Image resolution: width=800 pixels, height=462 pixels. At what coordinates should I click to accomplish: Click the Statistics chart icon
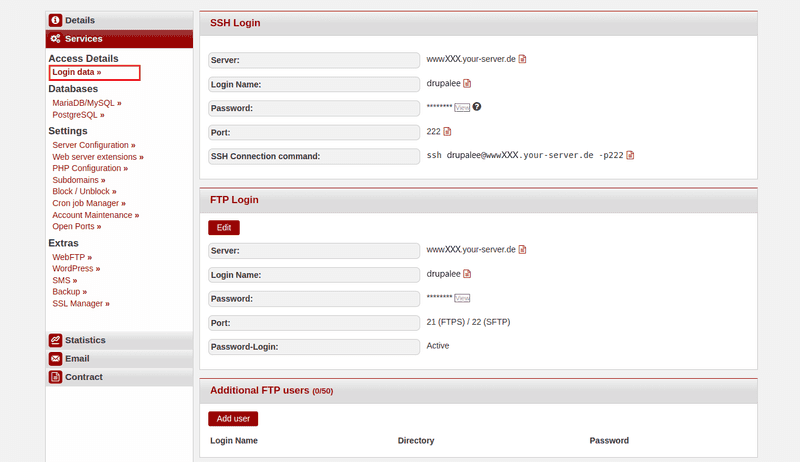click(x=55, y=340)
